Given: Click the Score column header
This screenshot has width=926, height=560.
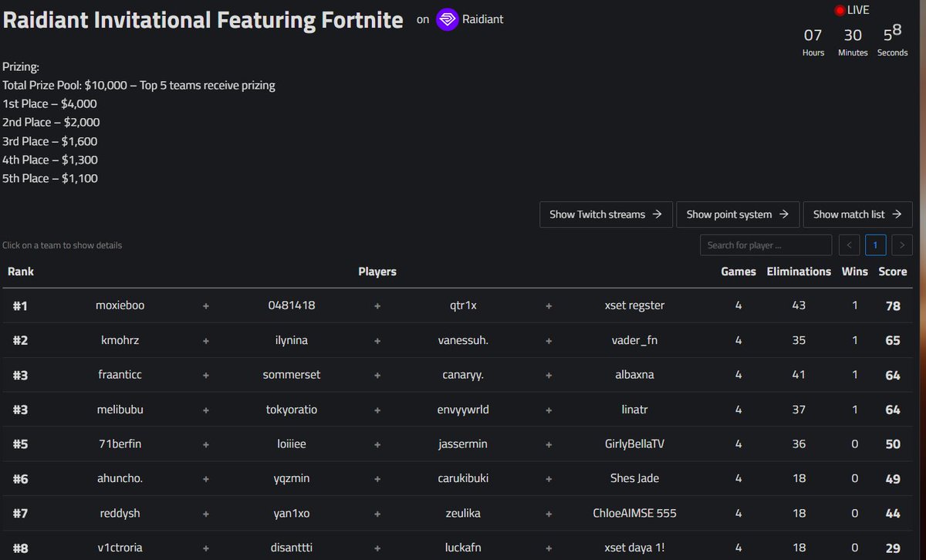Looking at the screenshot, I should 893,272.
